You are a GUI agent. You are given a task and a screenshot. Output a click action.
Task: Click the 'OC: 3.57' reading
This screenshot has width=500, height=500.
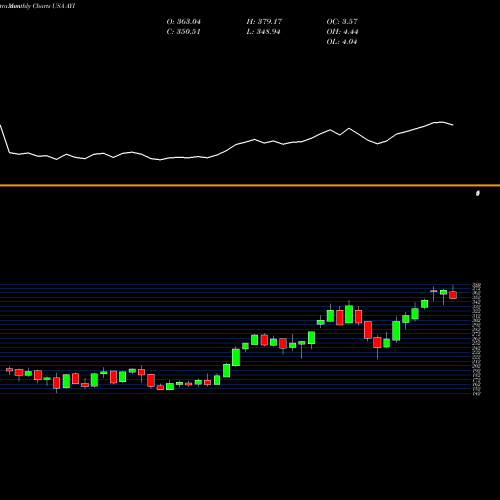click(342, 22)
